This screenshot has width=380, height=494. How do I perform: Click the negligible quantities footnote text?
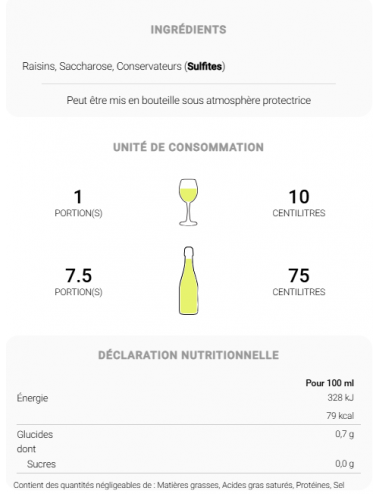tap(179, 485)
